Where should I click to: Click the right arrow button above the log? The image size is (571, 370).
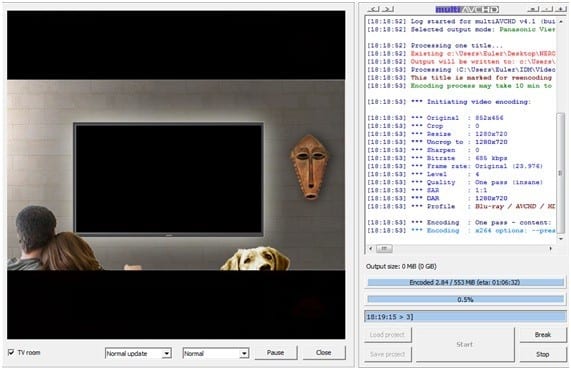click(387, 9)
